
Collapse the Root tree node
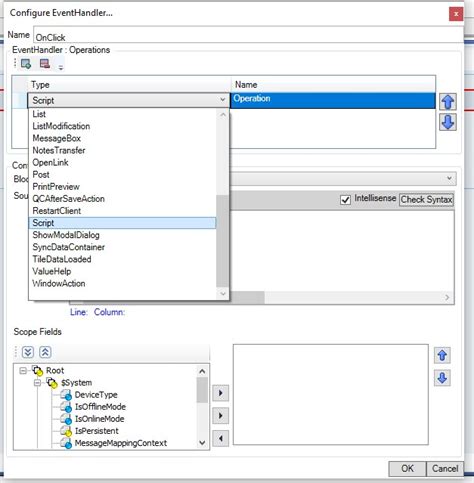23,371
